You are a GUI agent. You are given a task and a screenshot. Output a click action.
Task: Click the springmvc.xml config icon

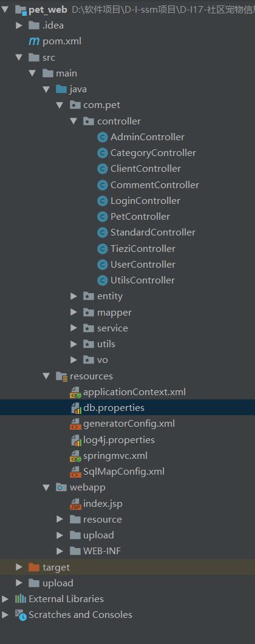point(75,456)
